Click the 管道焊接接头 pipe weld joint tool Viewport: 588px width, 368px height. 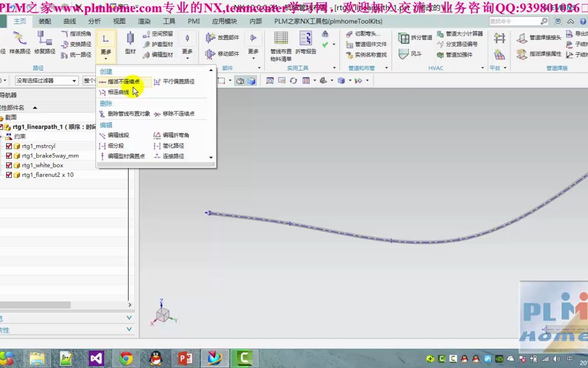point(539,37)
